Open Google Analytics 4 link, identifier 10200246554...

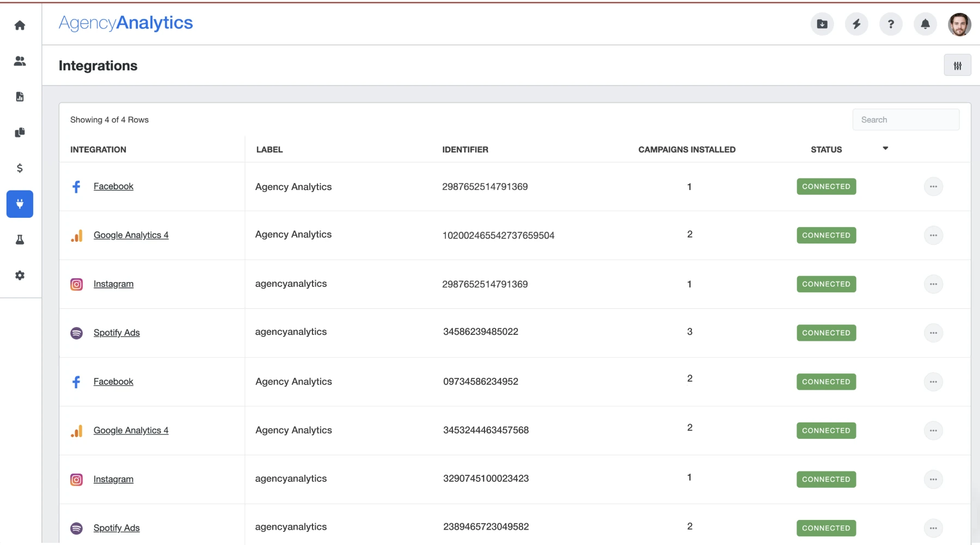pos(131,235)
